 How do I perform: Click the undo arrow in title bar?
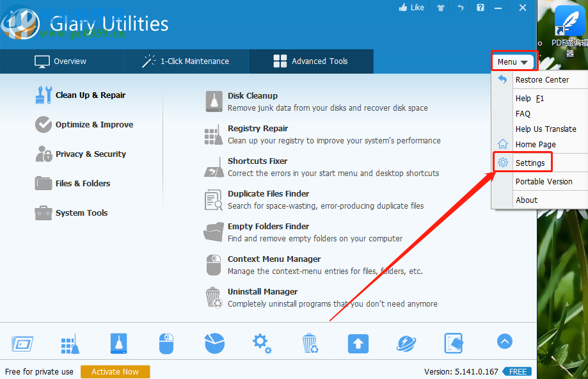click(461, 8)
